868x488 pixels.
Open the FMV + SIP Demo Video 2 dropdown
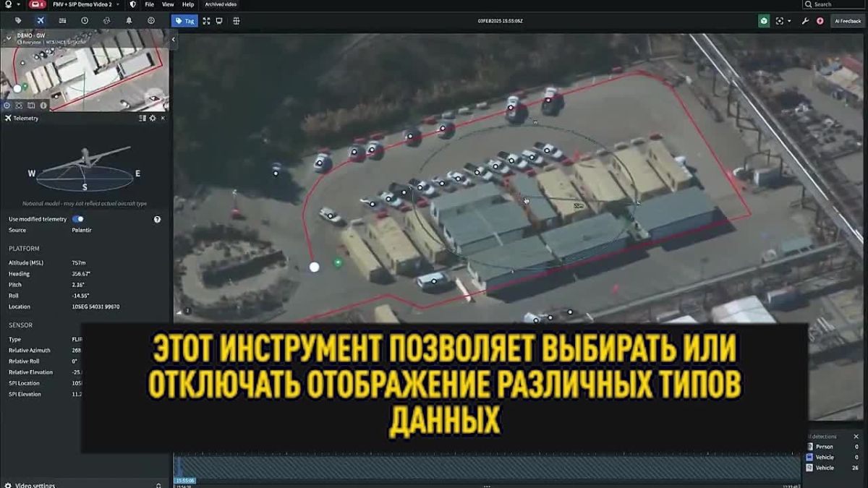coord(85,4)
